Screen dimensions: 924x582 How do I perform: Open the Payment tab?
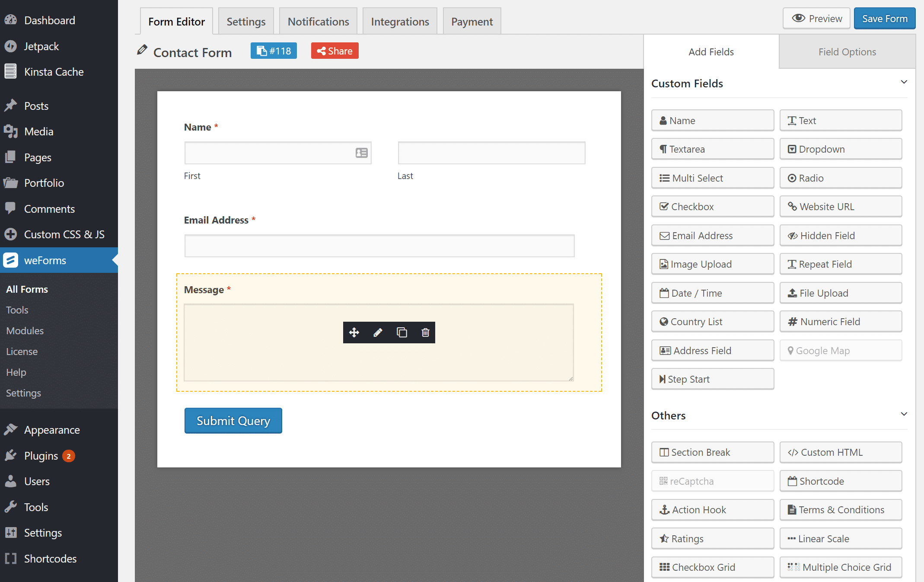tap(472, 22)
